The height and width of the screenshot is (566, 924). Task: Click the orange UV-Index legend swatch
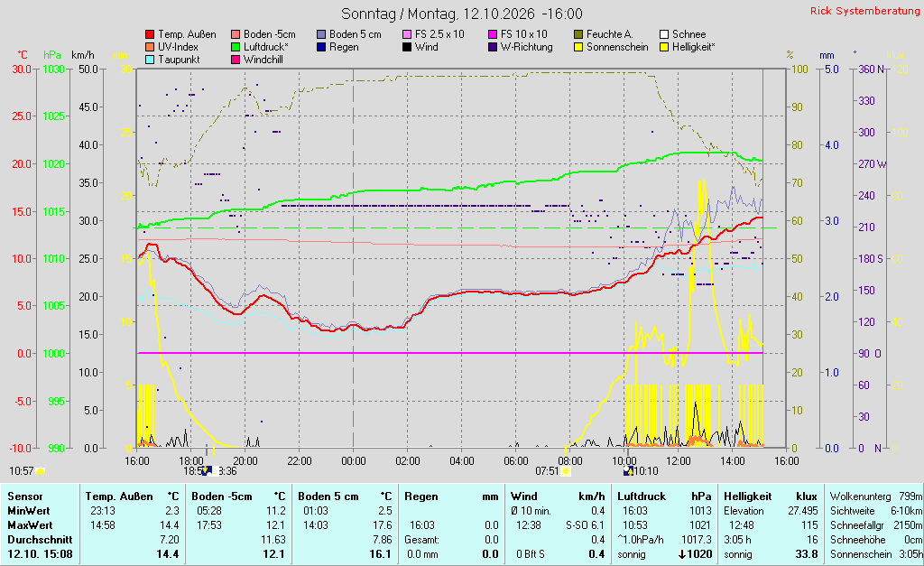150,47
